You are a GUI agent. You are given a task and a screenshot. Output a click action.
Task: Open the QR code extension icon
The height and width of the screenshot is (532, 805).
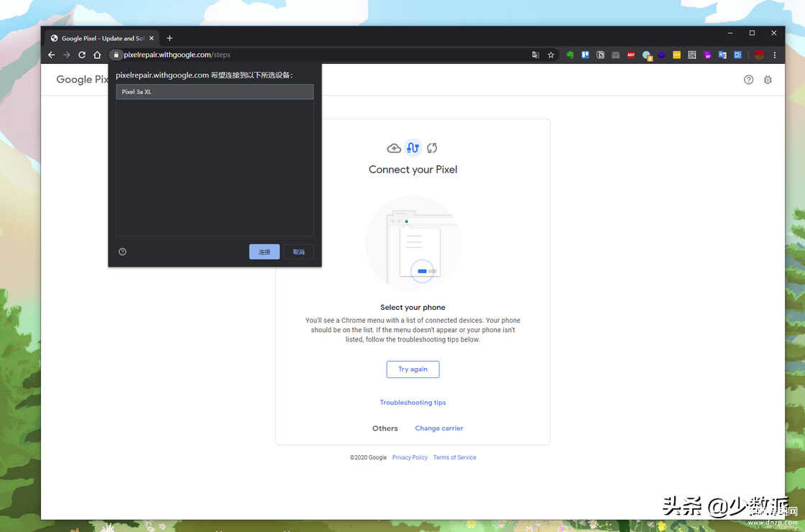(692, 55)
